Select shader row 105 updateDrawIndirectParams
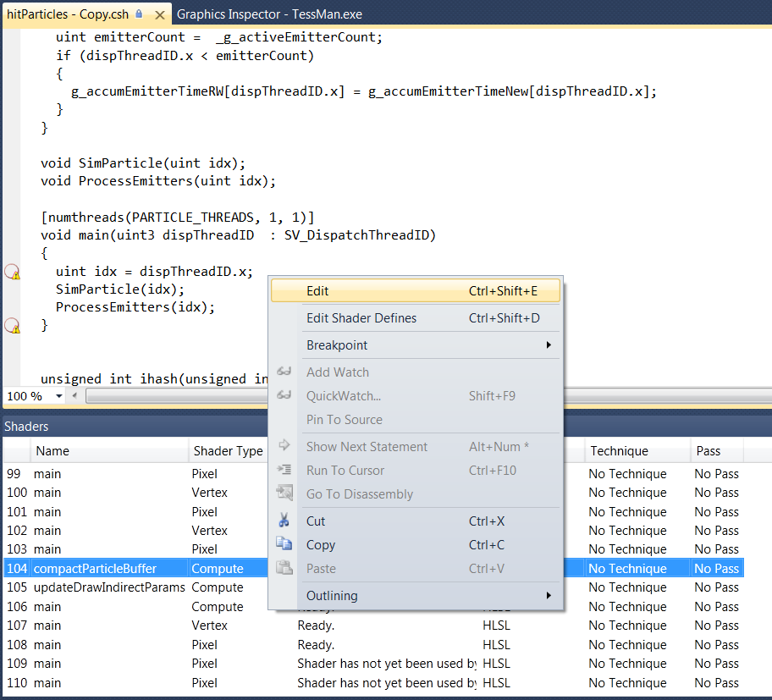This screenshot has height=700, width=772. click(x=373, y=587)
